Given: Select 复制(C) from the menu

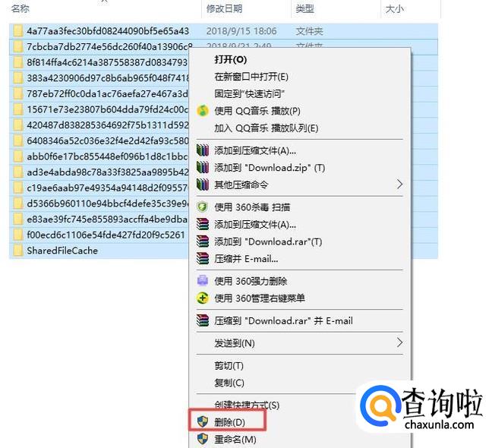Looking at the screenshot, I should [229, 383].
